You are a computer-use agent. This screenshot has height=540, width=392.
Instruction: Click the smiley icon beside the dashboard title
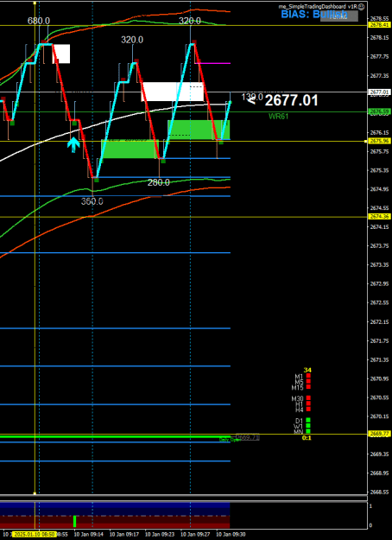(361, 6)
